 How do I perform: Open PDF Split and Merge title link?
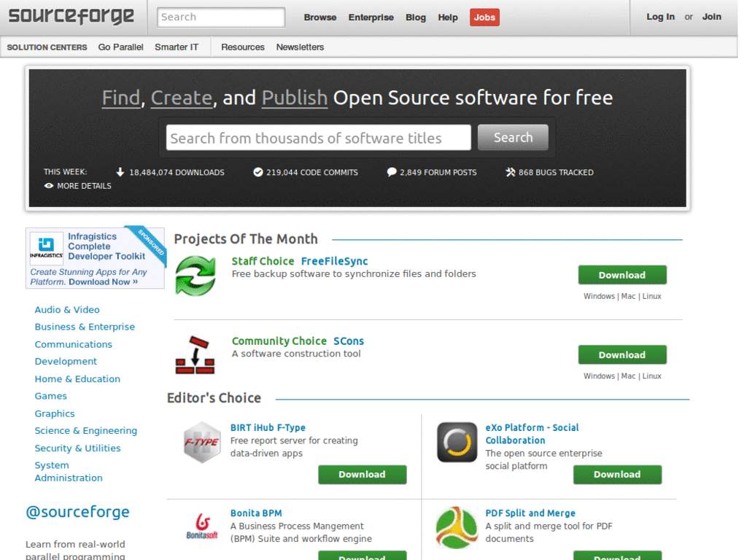coord(530,513)
